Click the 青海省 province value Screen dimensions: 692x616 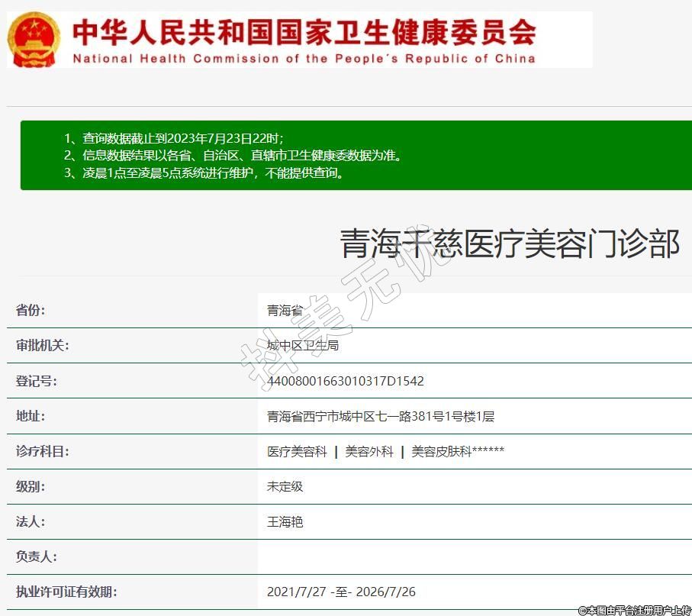pyautogui.click(x=285, y=310)
